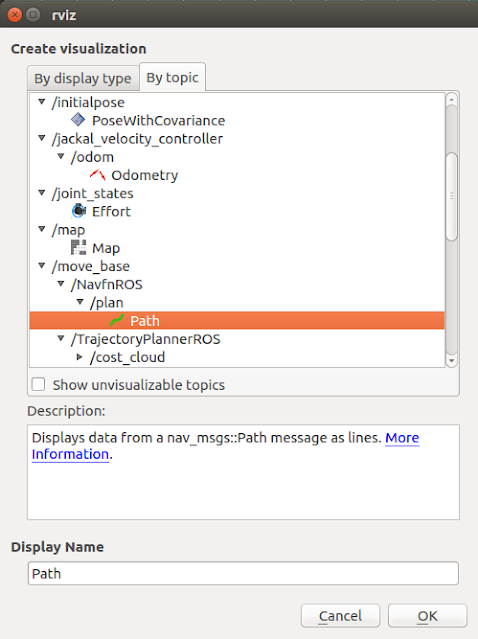478x639 pixels.
Task: Select the Map entry text
Action: [106, 248]
